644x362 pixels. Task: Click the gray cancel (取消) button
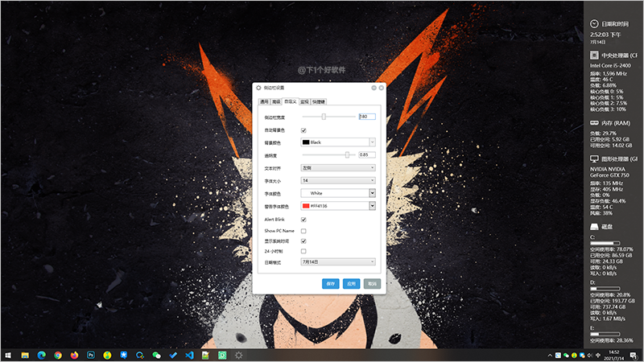tap(372, 284)
